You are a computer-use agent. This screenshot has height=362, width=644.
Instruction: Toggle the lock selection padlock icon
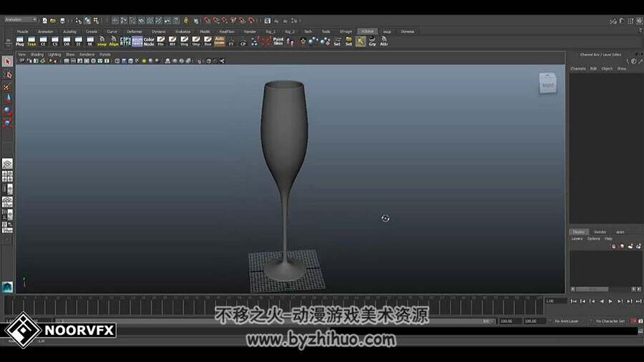[186, 21]
